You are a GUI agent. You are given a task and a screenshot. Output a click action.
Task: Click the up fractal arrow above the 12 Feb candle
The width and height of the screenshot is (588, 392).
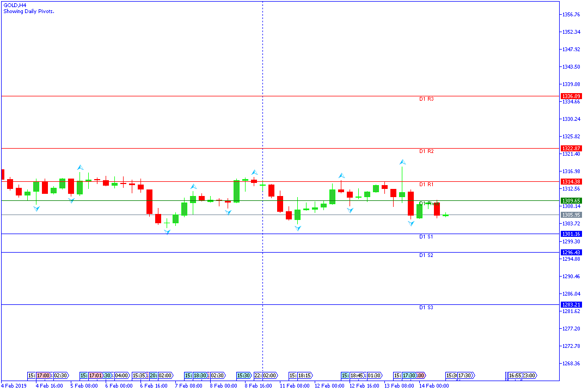pyautogui.click(x=341, y=176)
